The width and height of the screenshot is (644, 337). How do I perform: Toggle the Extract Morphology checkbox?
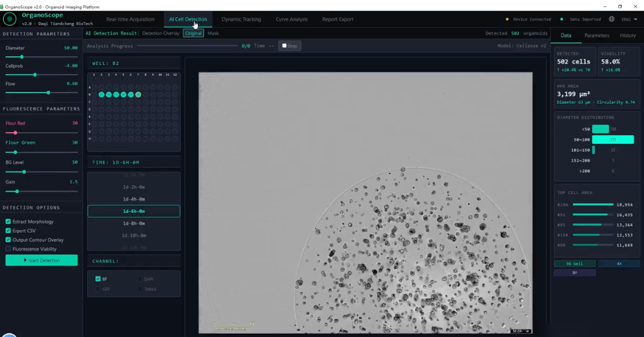(8, 222)
